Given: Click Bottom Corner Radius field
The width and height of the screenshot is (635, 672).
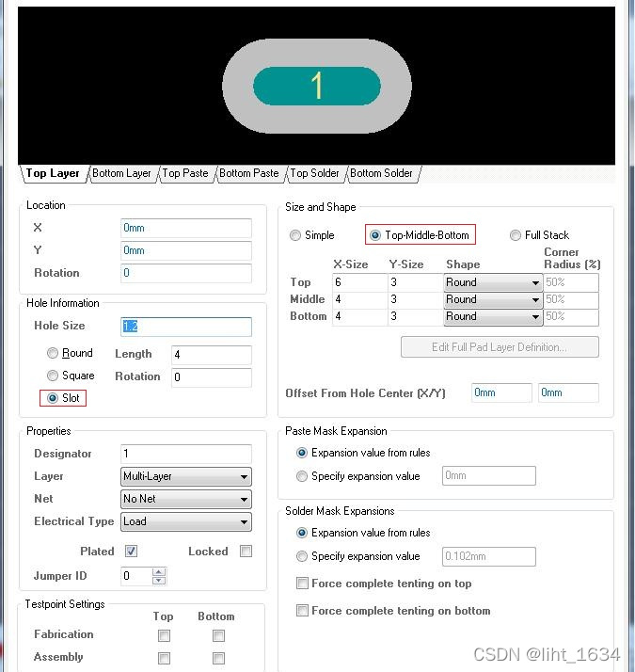Looking at the screenshot, I should pos(571,317).
